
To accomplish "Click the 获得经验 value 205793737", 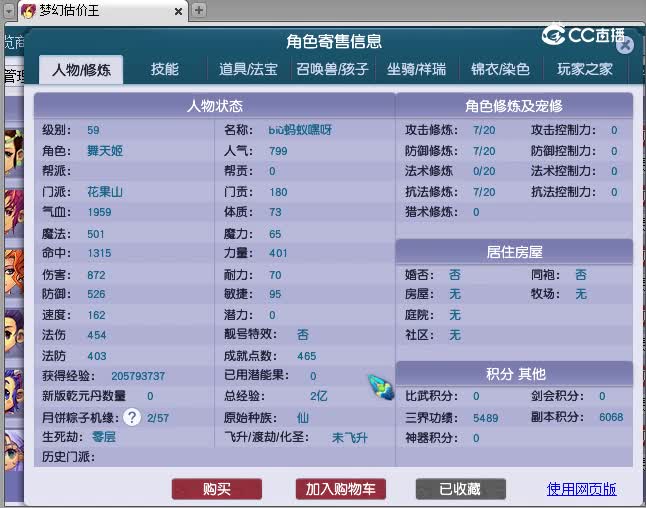I will point(138,376).
